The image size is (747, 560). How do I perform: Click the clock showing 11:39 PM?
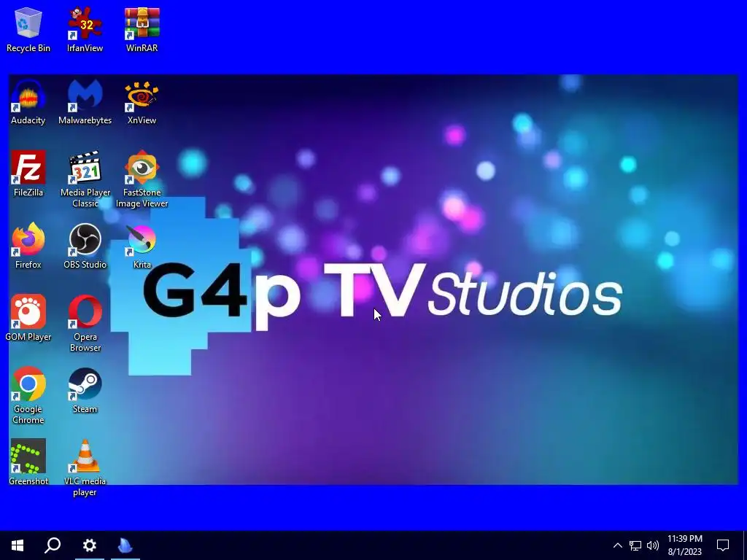point(684,545)
